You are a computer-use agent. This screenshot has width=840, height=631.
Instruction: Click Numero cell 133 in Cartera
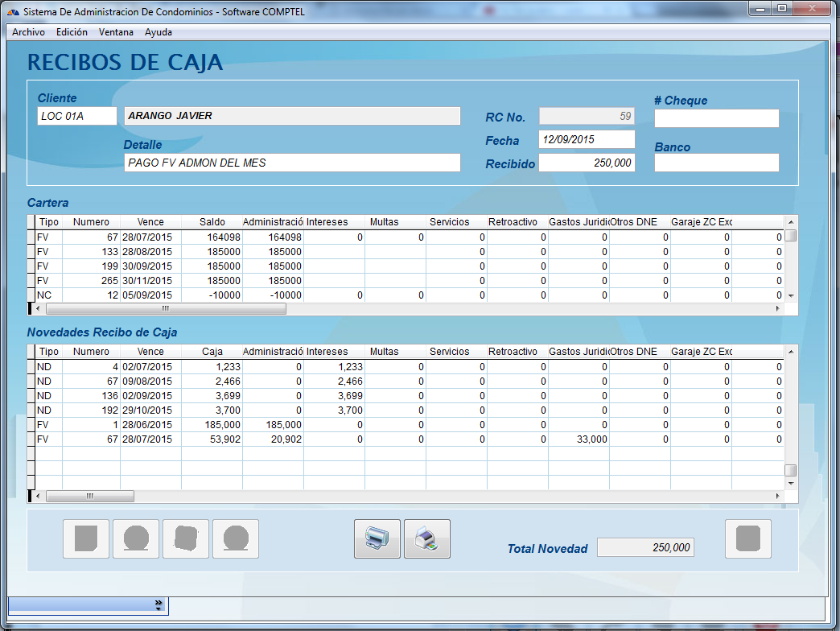(92, 252)
